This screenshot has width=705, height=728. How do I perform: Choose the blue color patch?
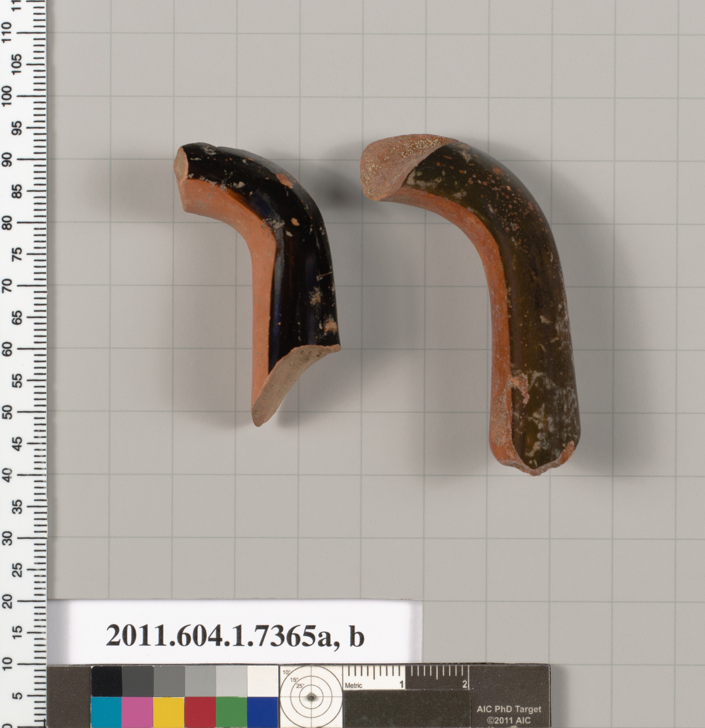click(262, 712)
